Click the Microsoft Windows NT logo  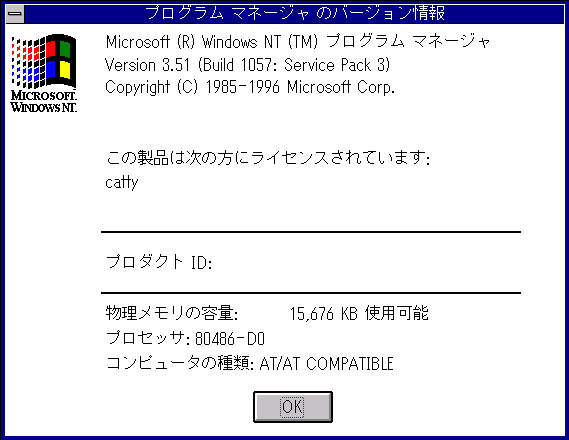pyautogui.click(x=44, y=73)
